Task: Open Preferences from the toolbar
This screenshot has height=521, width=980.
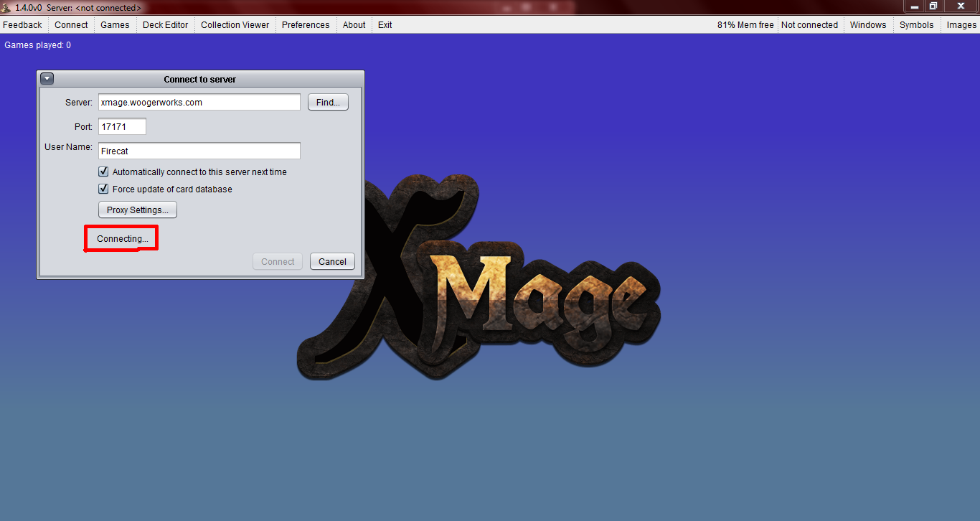Action: [306, 24]
